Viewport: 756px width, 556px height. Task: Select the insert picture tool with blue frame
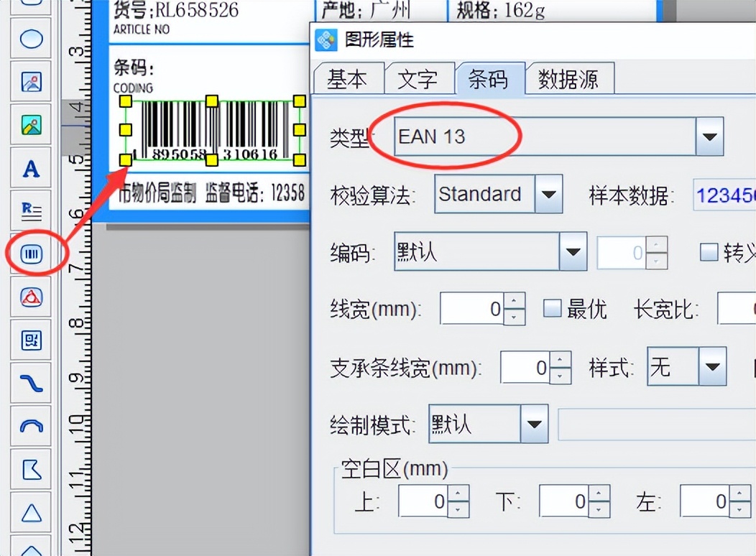(32, 82)
